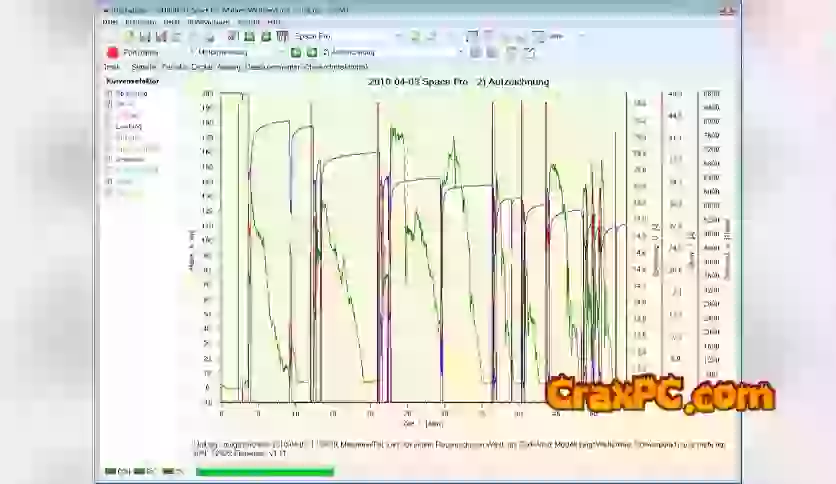This screenshot has width=836, height=484.
Task: Click the green progress bar in status bar
Action: tap(265, 472)
